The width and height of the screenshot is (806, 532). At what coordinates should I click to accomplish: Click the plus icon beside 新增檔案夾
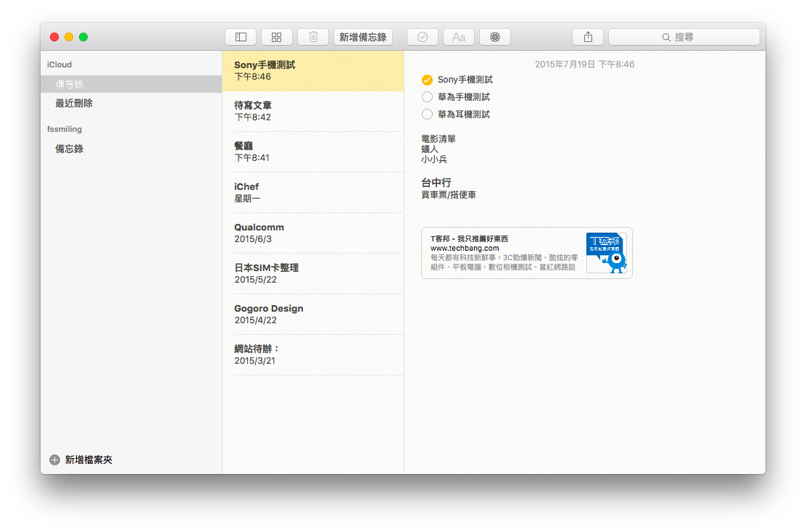click(x=54, y=460)
